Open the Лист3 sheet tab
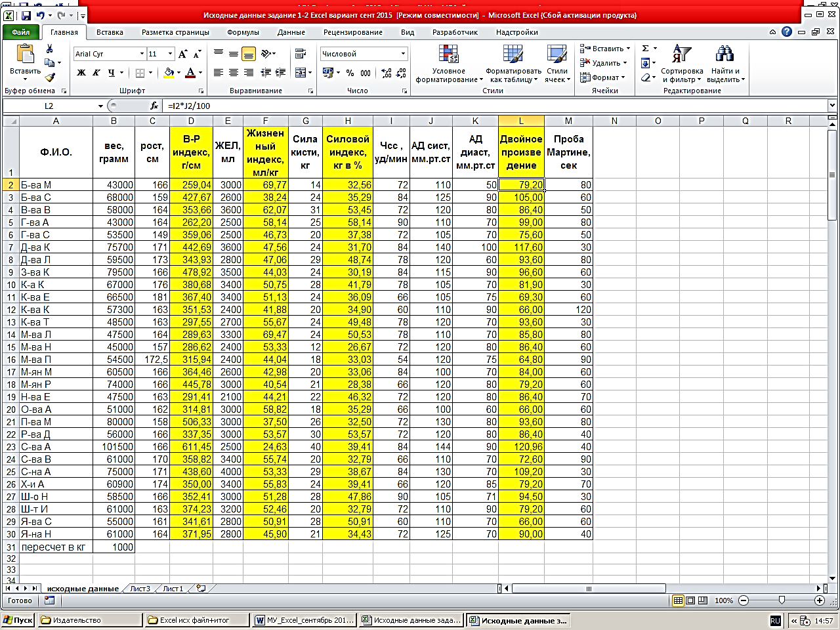This screenshot has height=630, width=840. click(140, 589)
